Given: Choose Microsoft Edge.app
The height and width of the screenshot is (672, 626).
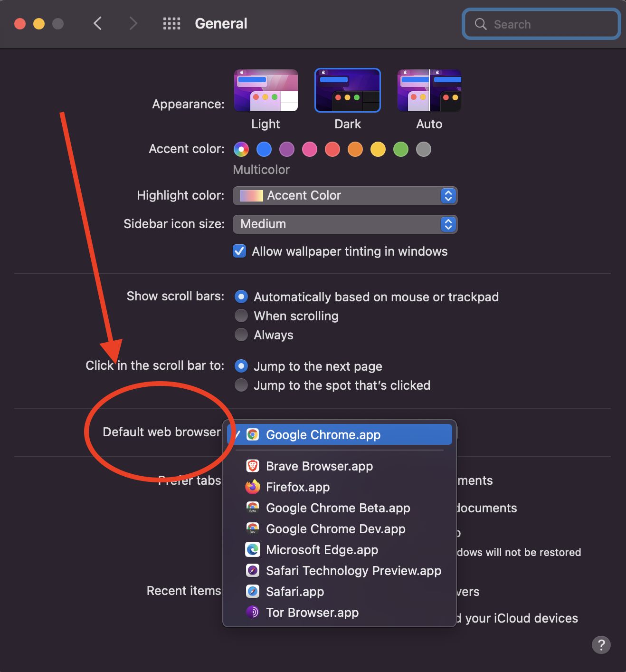Looking at the screenshot, I should coord(340,549).
